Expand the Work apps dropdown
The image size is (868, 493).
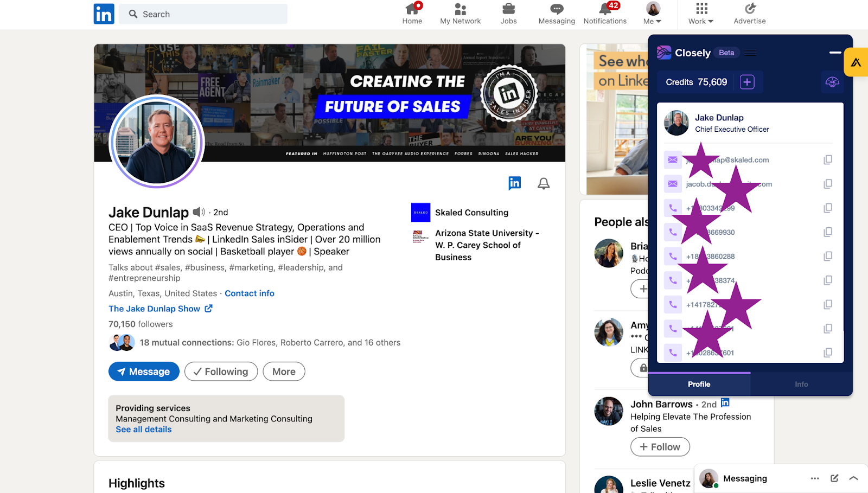(701, 14)
